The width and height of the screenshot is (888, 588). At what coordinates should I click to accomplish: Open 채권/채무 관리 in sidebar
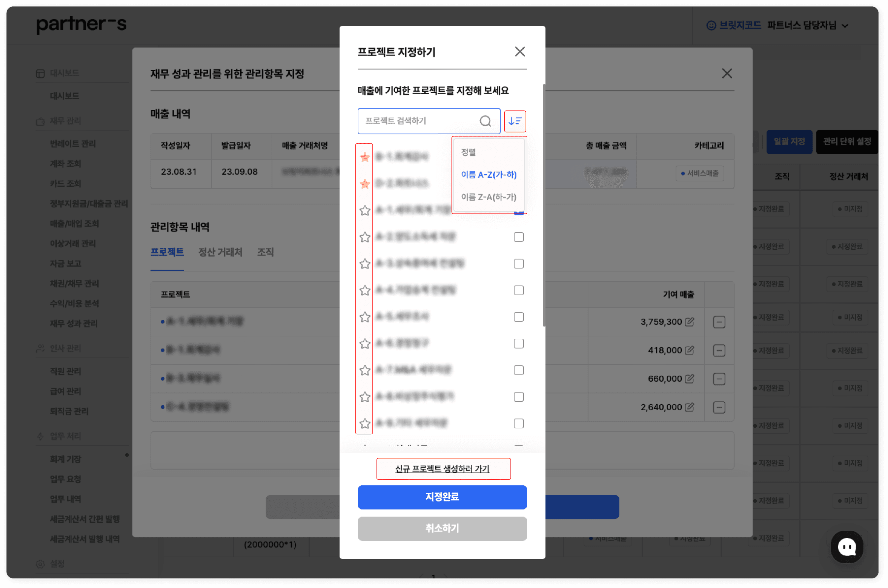[74, 284]
